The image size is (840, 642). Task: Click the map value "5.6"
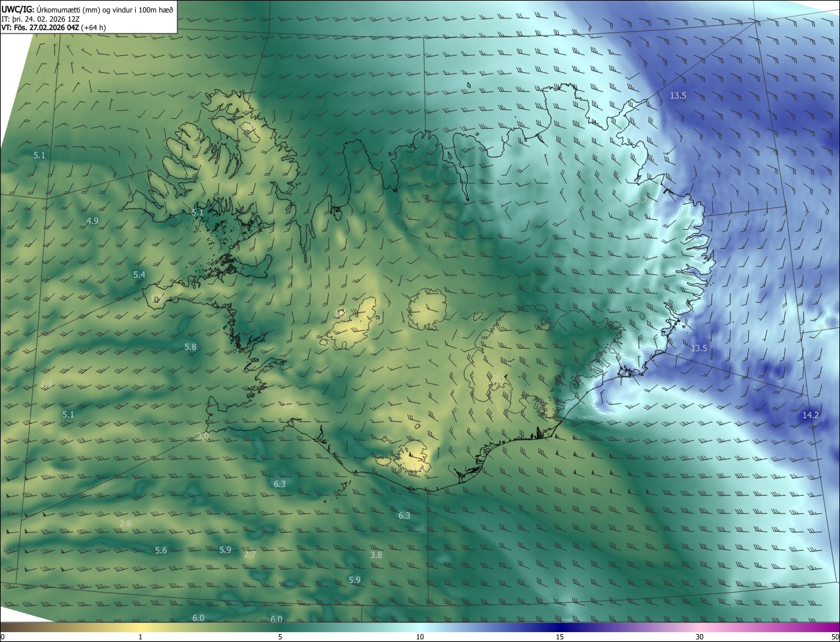[161, 550]
